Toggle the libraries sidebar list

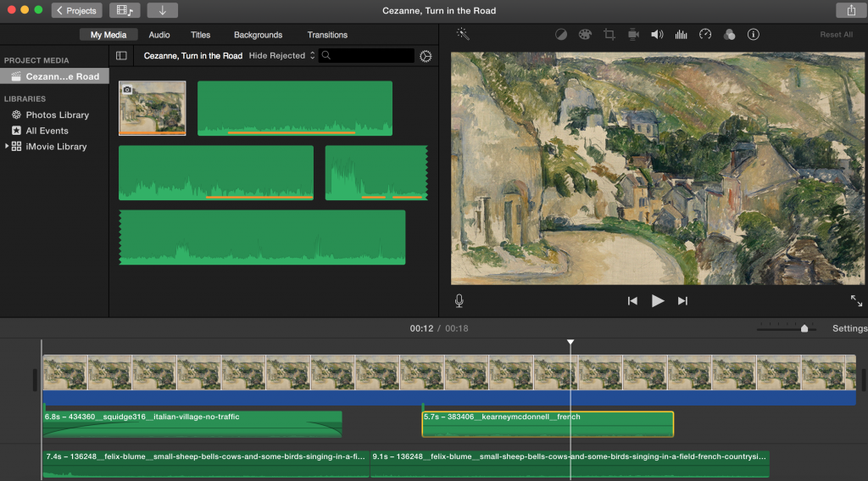coord(121,55)
